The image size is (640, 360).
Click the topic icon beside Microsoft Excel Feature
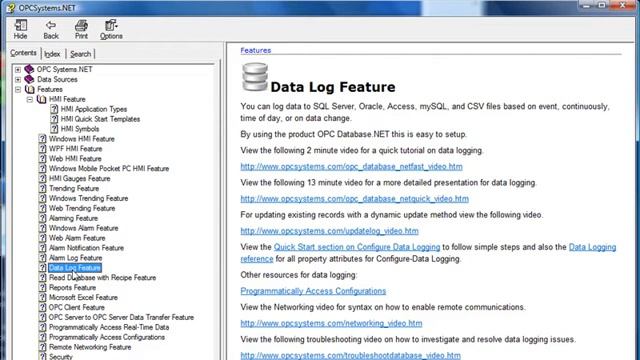pos(42,297)
